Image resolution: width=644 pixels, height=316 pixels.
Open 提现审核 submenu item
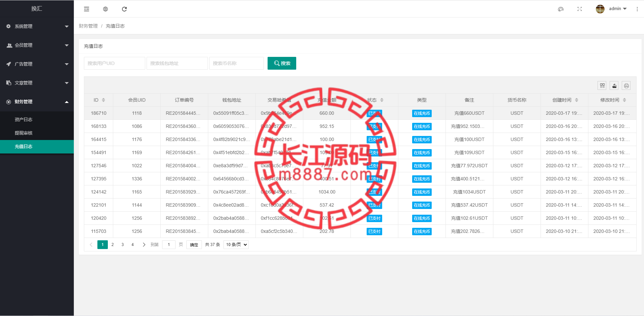click(37, 133)
